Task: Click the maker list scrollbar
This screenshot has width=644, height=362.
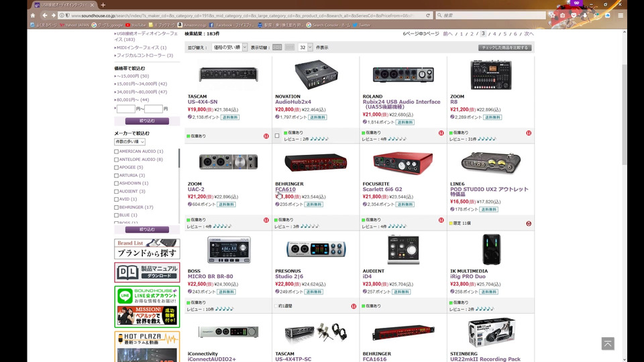Action: (179, 158)
